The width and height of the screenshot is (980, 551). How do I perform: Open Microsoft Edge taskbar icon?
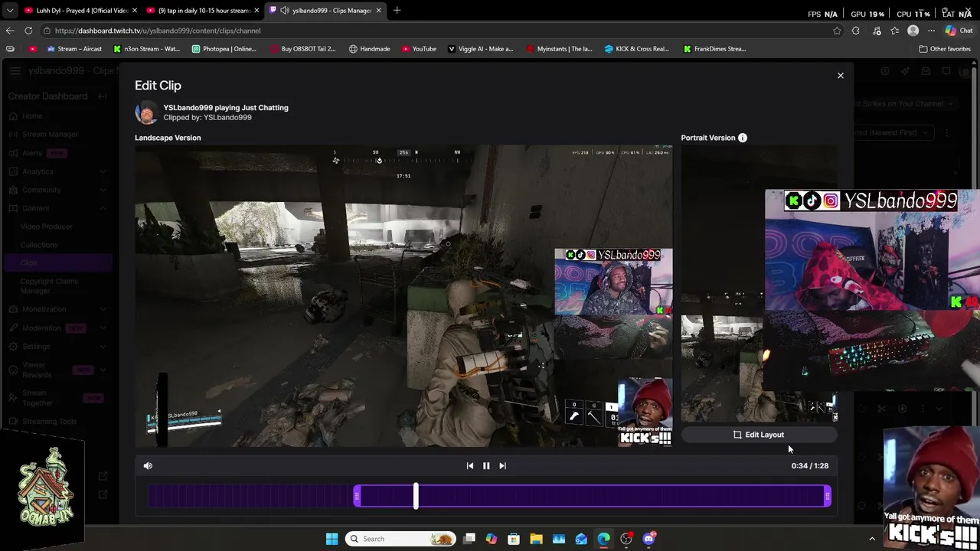tap(604, 539)
